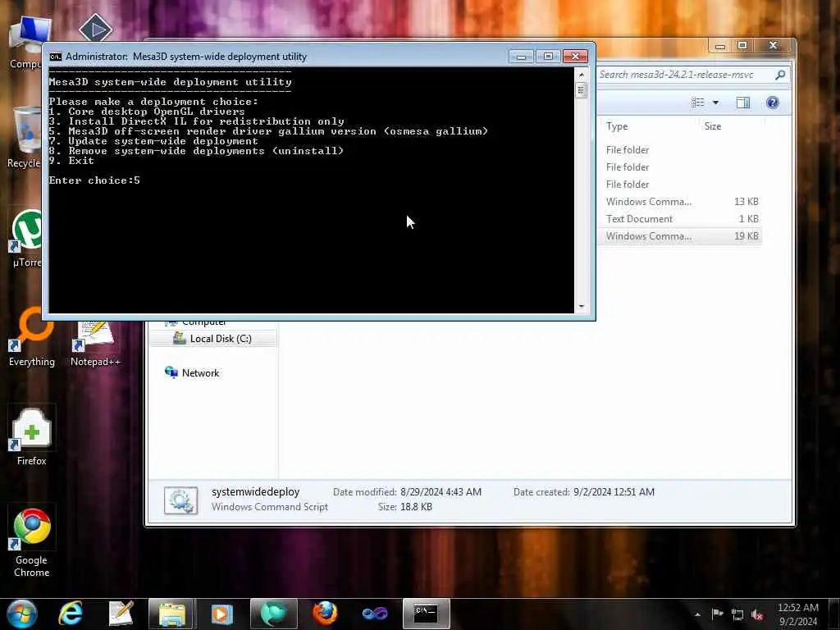Open Explorer help question-mark icon
840x630 pixels.
(773, 103)
